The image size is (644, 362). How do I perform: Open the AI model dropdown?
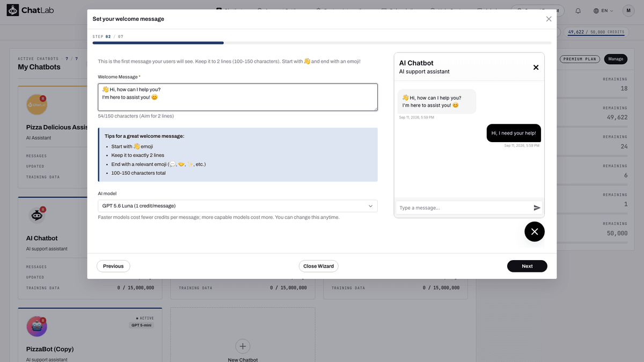click(238, 206)
